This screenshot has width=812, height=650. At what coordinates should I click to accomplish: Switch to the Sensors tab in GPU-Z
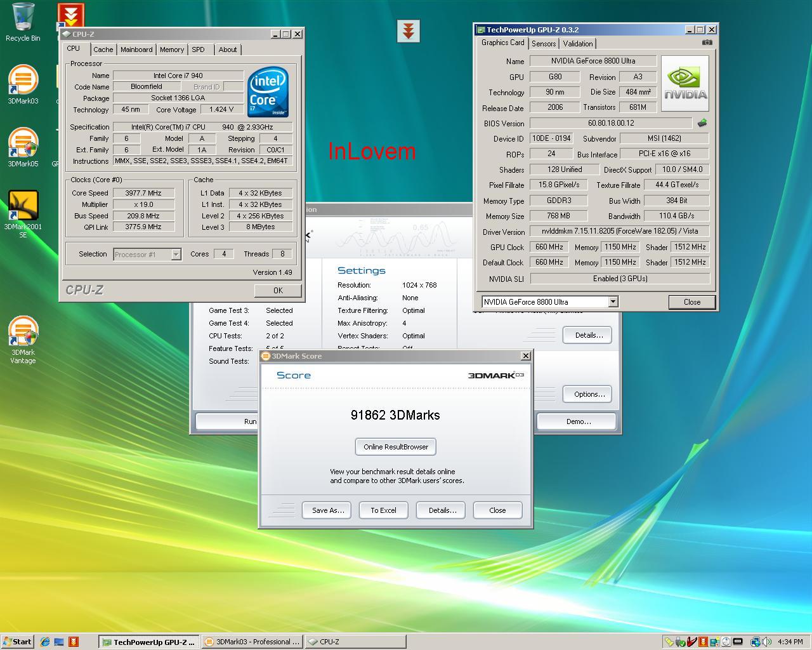click(544, 44)
